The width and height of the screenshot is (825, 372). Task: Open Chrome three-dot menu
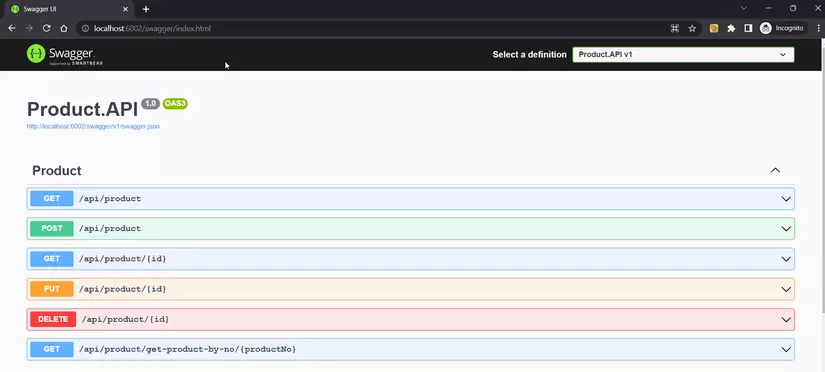(818, 28)
